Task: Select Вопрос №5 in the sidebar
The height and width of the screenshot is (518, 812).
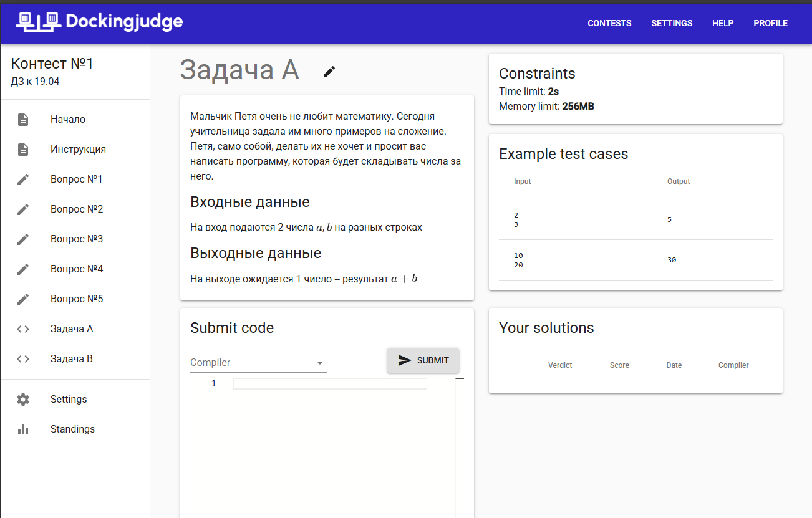Action: click(x=77, y=299)
